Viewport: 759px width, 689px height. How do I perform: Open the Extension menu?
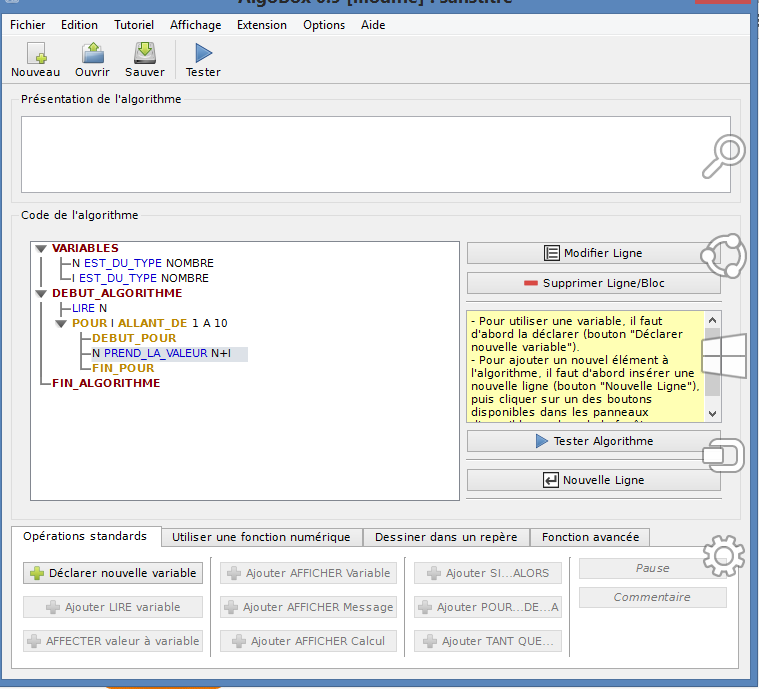tap(261, 25)
